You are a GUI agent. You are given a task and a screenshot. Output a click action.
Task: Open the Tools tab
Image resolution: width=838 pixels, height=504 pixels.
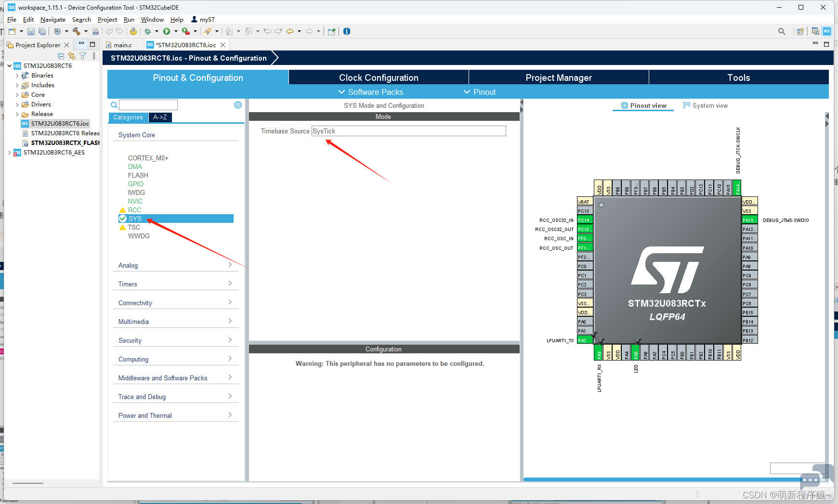click(739, 78)
